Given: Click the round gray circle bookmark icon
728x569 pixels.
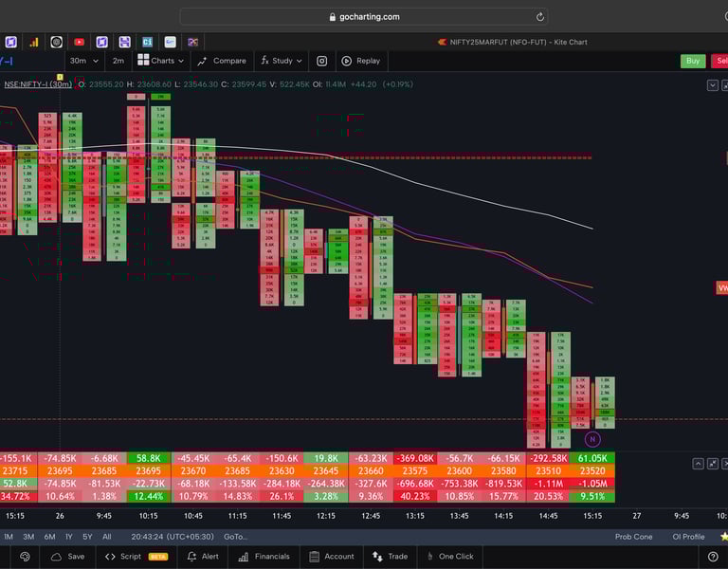Looking at the screenshot, I should (57, 43).
